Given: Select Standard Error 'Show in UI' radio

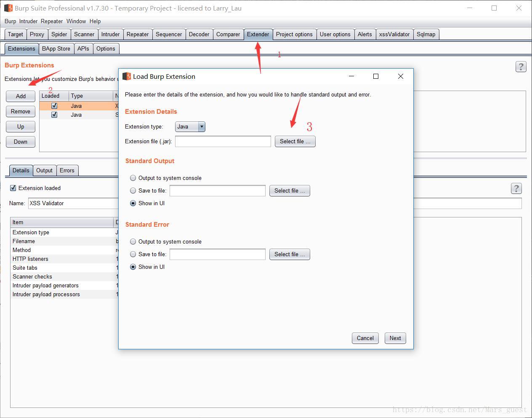Looking at the screenshot, I should pyautogui.click(x=133, y=267).
